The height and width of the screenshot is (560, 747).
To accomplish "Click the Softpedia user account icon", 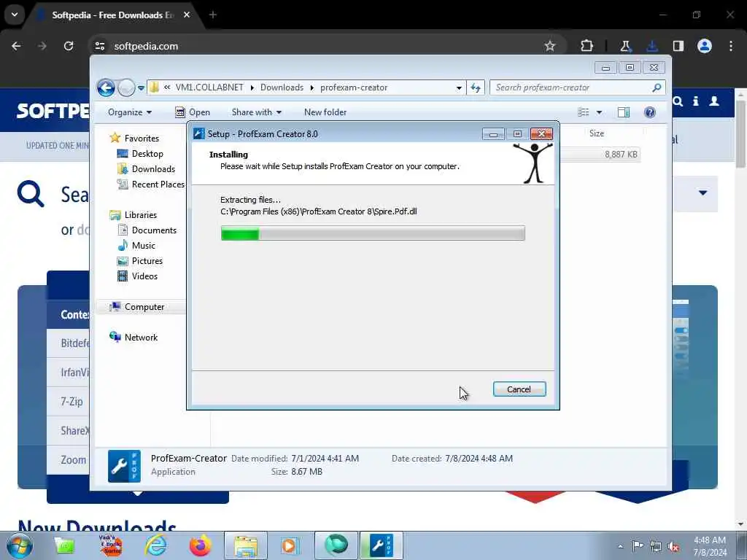I will coord(714,101).
